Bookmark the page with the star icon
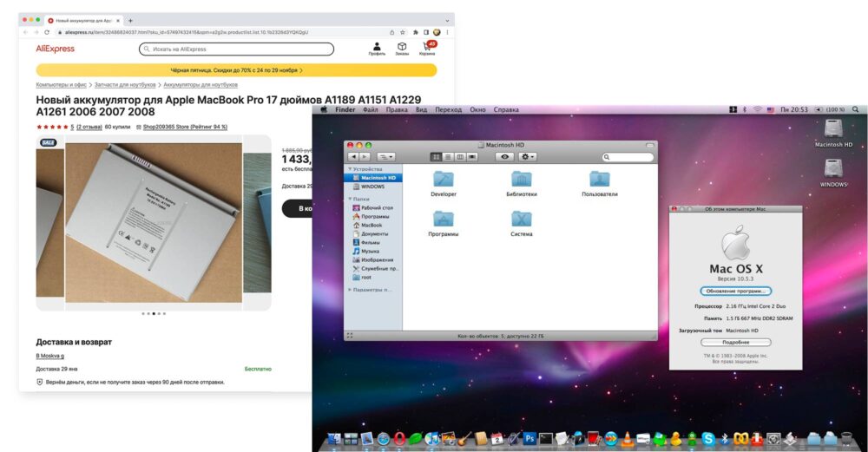This screenshot has width=868, height=452. point(404,32)
